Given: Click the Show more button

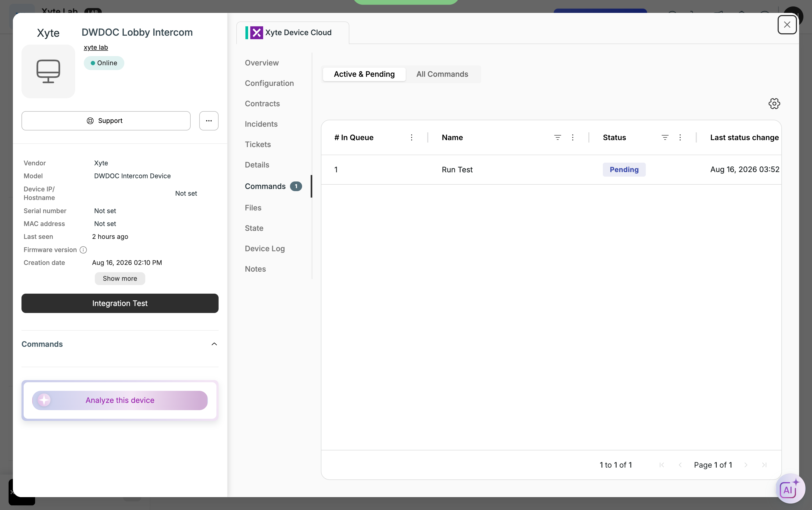Looking at the screenshot, I should click(x=120, y=278).
